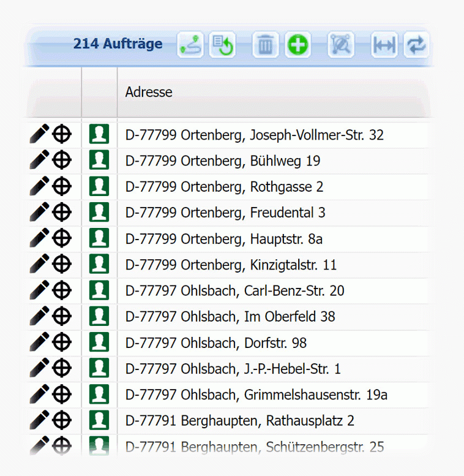The width and height of the screenshot is (464, 476).
Task: Open the green contact icon for Kinzigtalstr. 11
Action: point(99,264)
